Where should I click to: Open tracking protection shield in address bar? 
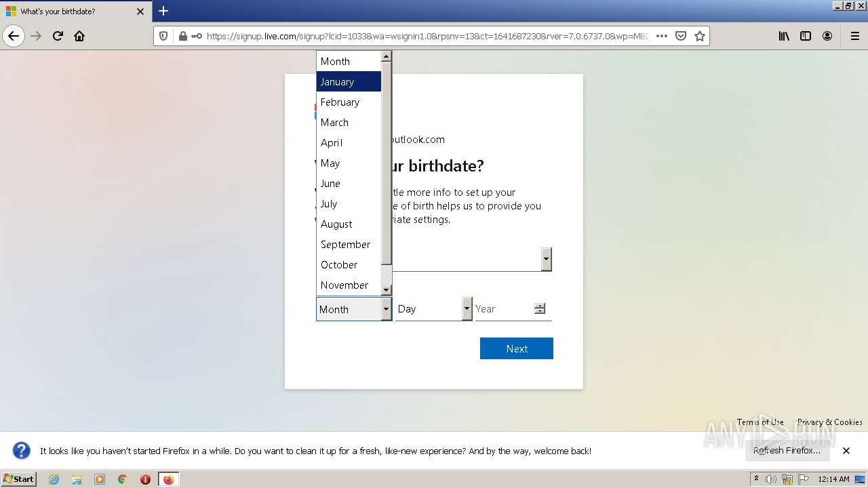pos(163,36)
